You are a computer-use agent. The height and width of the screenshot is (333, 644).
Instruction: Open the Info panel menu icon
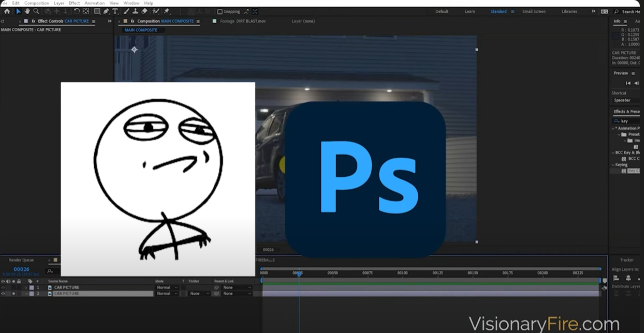pyautogui.click(x=624, y=21)
